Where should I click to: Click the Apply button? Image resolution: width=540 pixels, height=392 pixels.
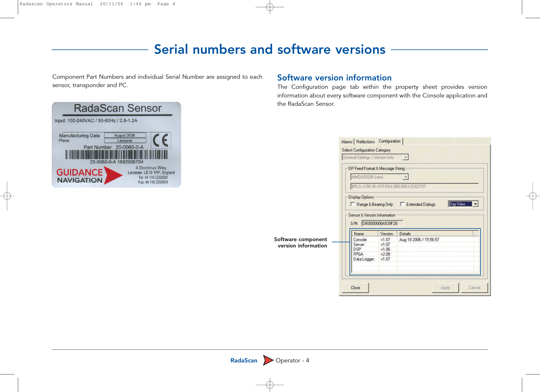click(x=445, y=288)
